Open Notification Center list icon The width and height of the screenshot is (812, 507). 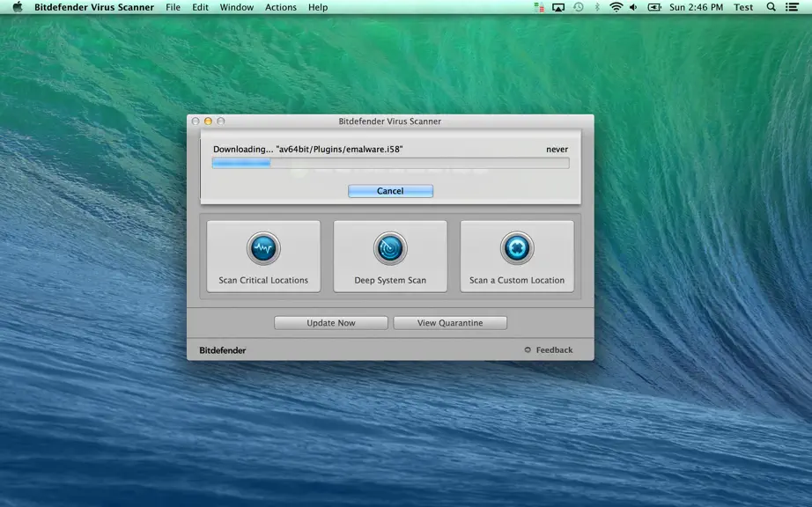tap(792, 7)
